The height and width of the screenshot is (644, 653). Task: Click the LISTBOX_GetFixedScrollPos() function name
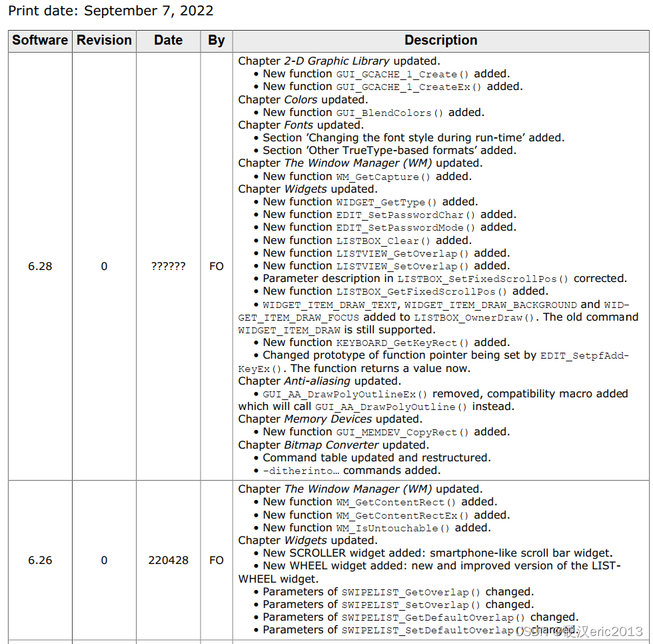click(421, 291)
